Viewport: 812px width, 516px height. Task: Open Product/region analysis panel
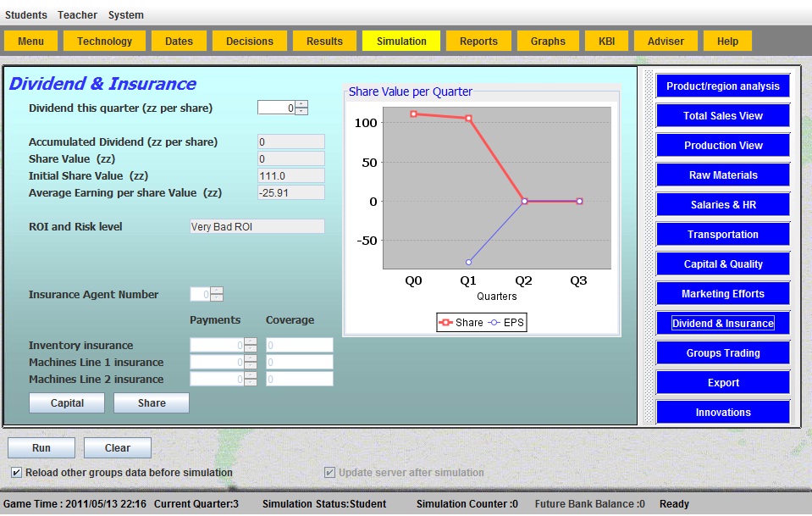(x=722, y=86)
